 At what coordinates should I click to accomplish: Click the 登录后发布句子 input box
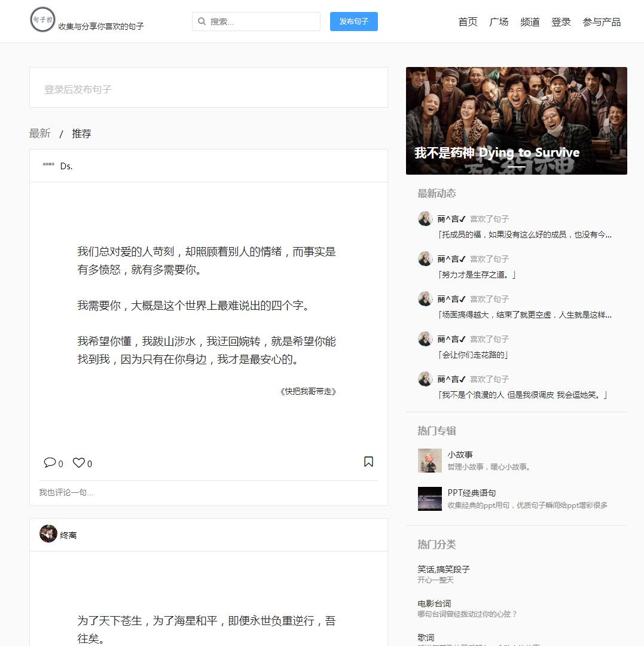pyautogui.click(x=209, y=87)
